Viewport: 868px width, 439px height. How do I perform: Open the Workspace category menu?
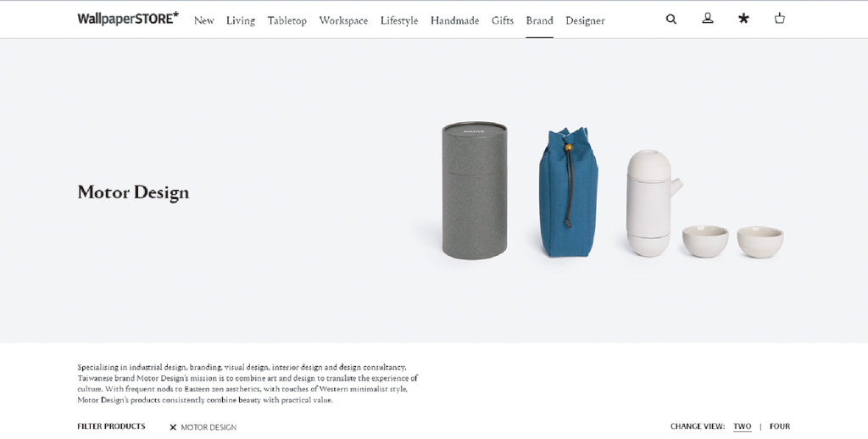point(343,20)
